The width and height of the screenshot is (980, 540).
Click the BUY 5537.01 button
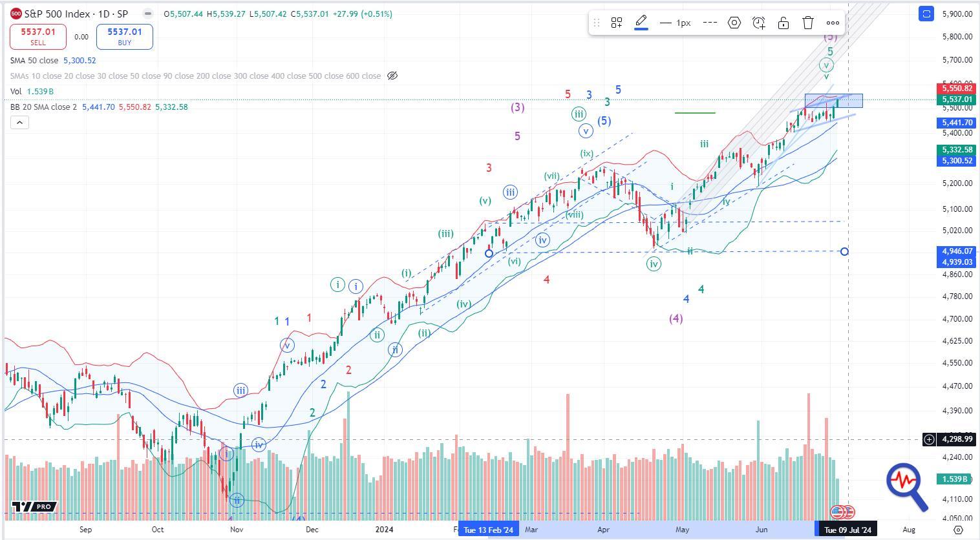(125, 37)
